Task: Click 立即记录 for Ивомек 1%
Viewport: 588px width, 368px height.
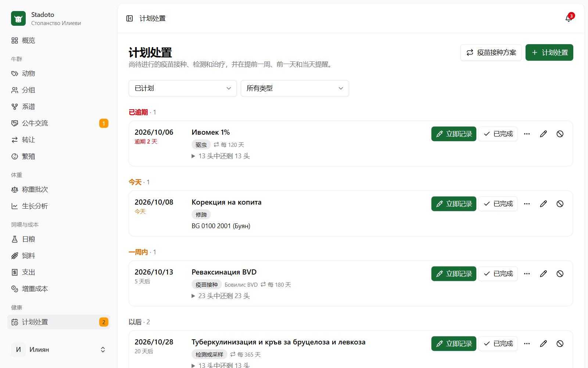Action: coord(454,134)
